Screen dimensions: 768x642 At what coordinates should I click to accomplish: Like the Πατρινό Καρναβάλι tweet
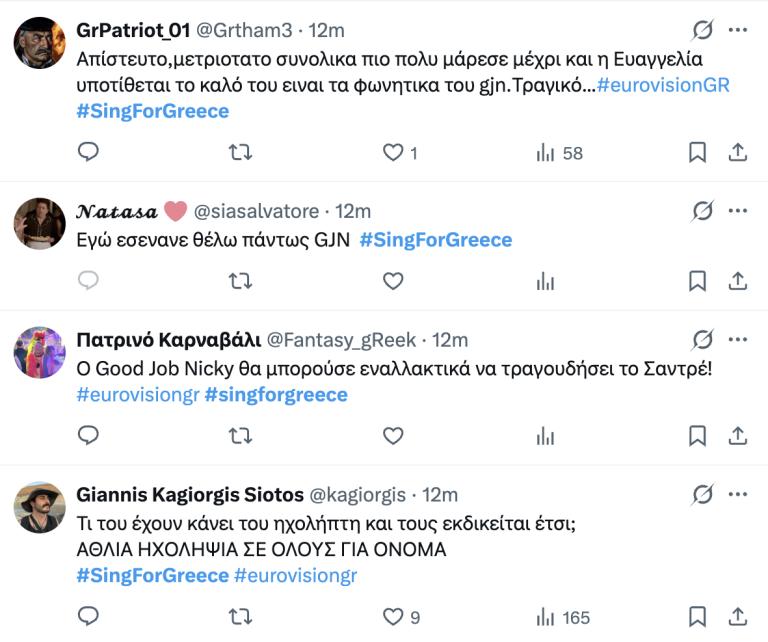393,435
